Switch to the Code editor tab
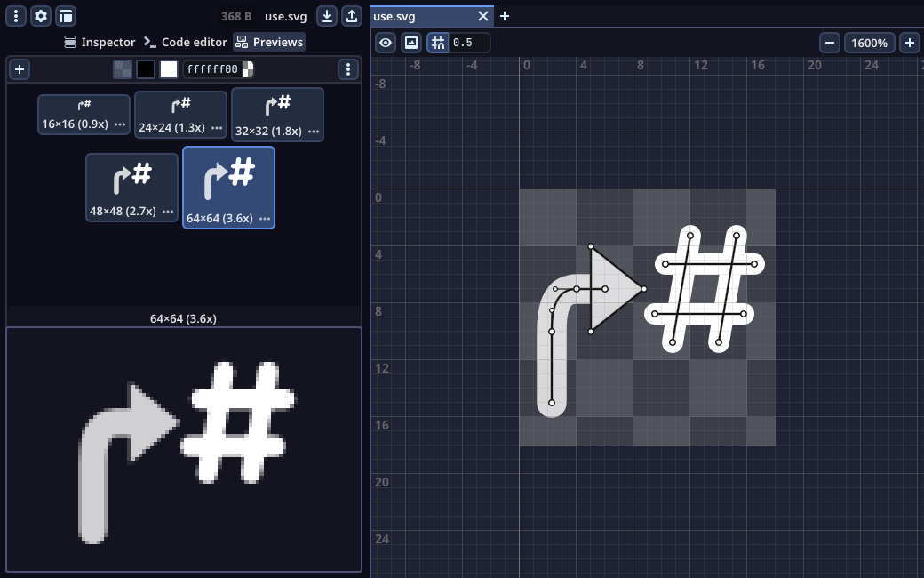The width and height of the screenshot is (924, 578). [186, 42]
